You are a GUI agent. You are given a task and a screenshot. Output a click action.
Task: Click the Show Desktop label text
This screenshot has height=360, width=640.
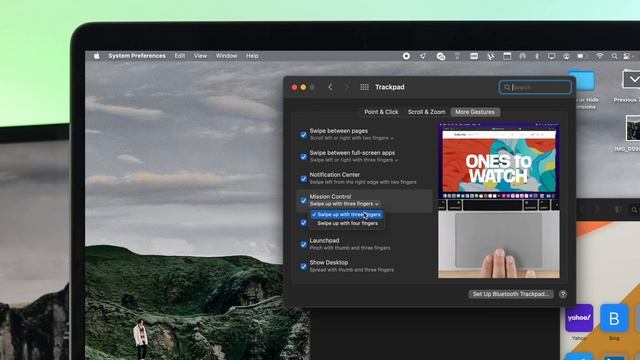pos(329,262)
